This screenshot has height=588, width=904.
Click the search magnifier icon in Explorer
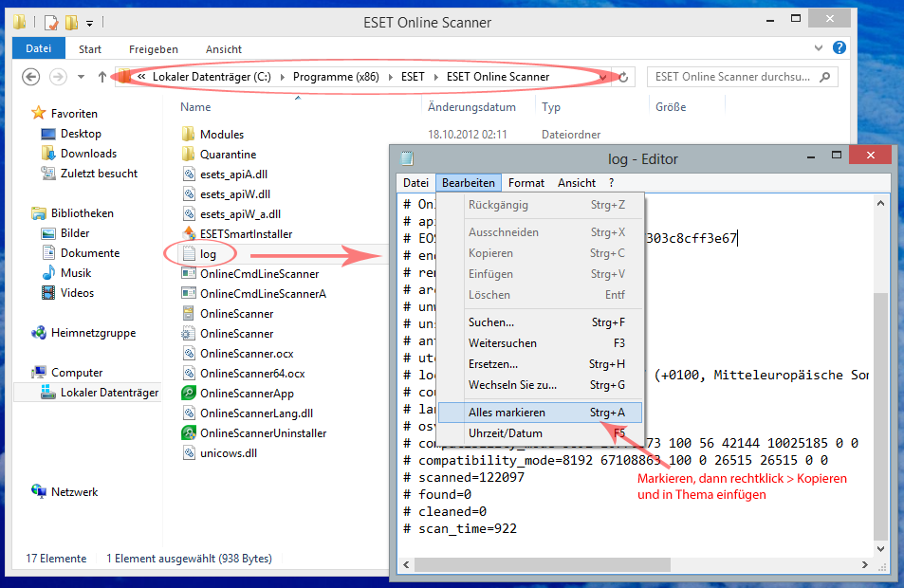point(825,77)
